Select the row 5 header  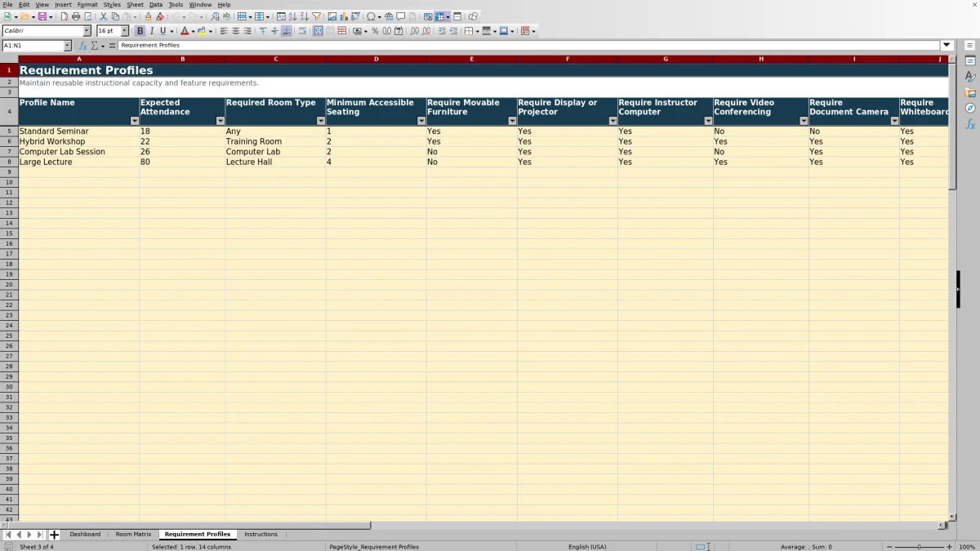[x=9, y=131]
